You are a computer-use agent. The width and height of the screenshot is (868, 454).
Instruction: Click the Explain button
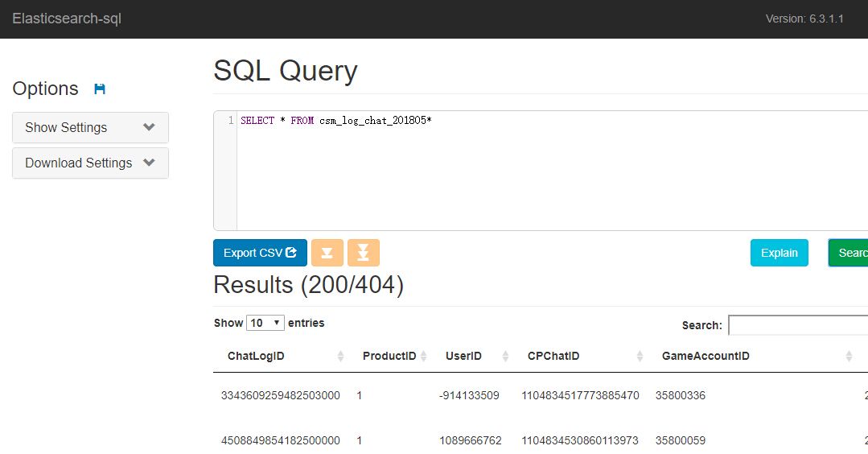780,253
